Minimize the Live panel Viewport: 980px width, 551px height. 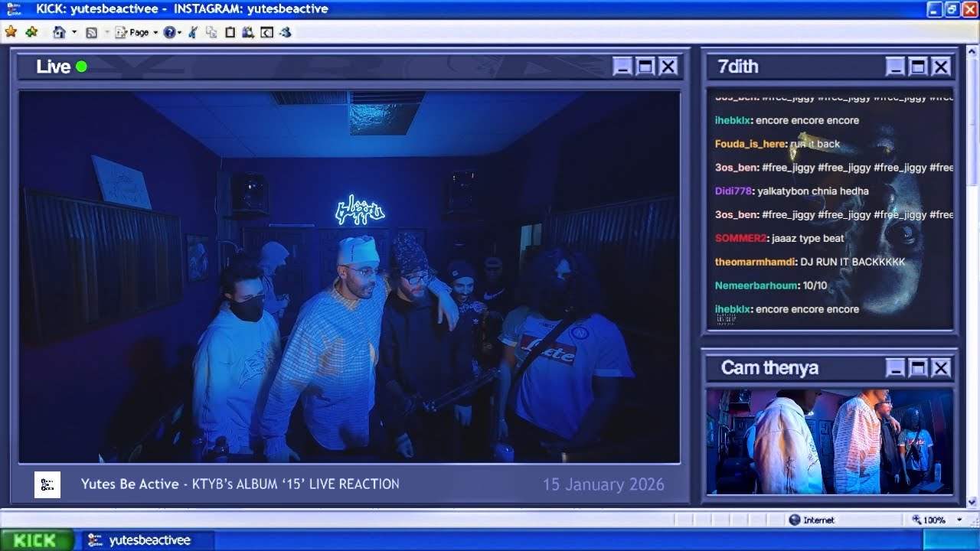622,67
